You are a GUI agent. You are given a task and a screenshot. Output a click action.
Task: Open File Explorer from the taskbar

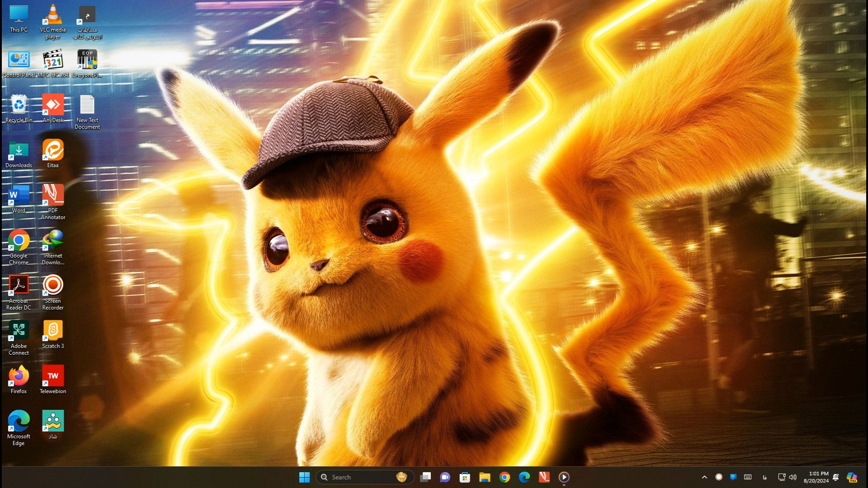485,477
